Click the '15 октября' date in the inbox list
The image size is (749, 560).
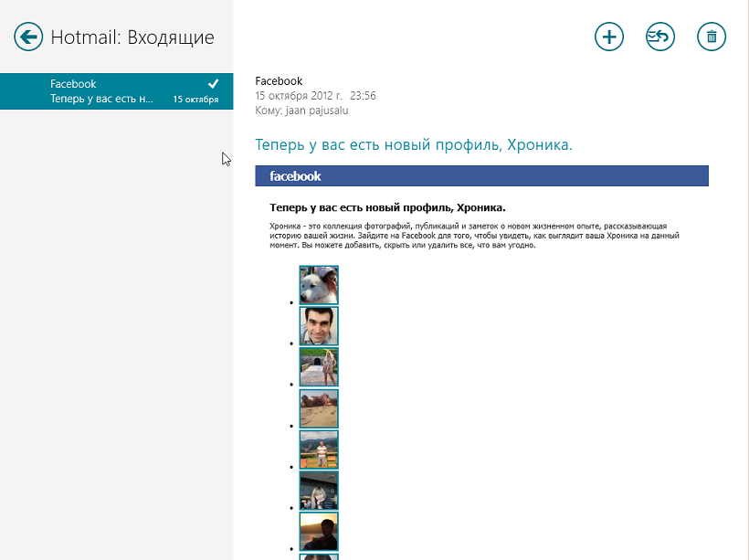(195, 100)
